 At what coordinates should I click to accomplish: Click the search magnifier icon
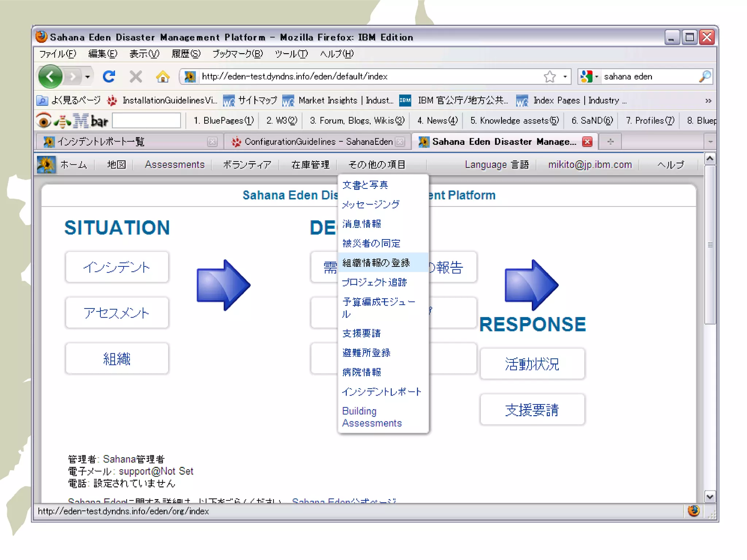click(x=704, y=77)
